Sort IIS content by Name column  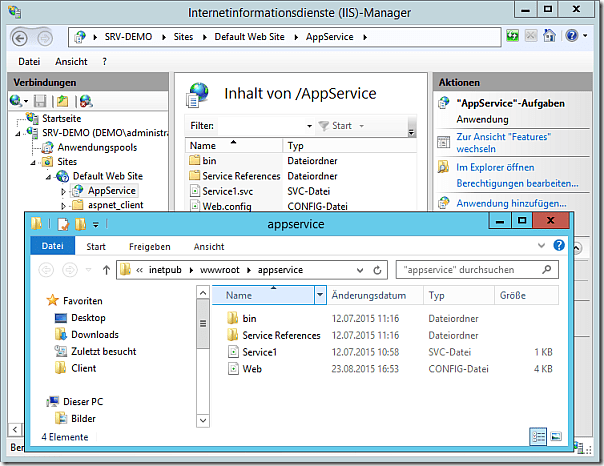pos(233,146)
